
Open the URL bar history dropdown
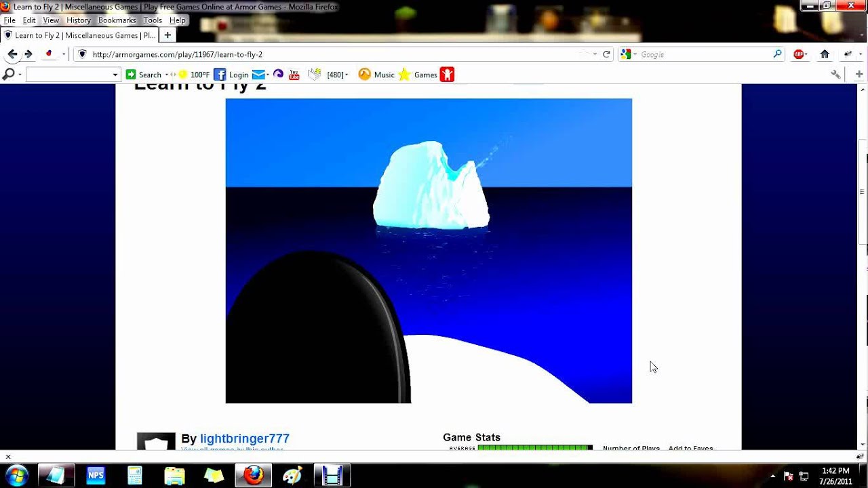click(595, 54)
